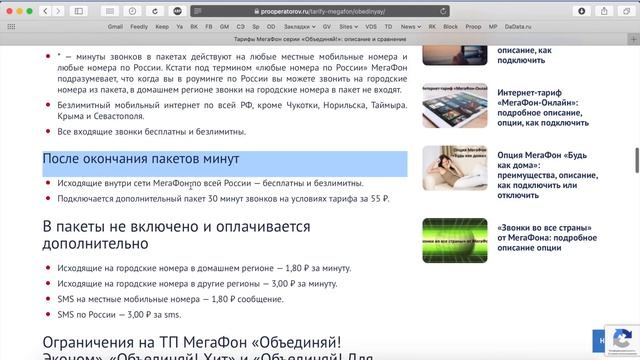Open the DaData.ru bookmark
The image size is (640, 360).
click(x=518, y=27)
